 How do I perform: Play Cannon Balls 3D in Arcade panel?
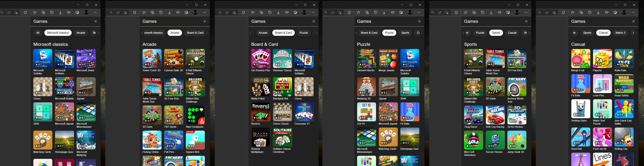(x=174, y=60)
